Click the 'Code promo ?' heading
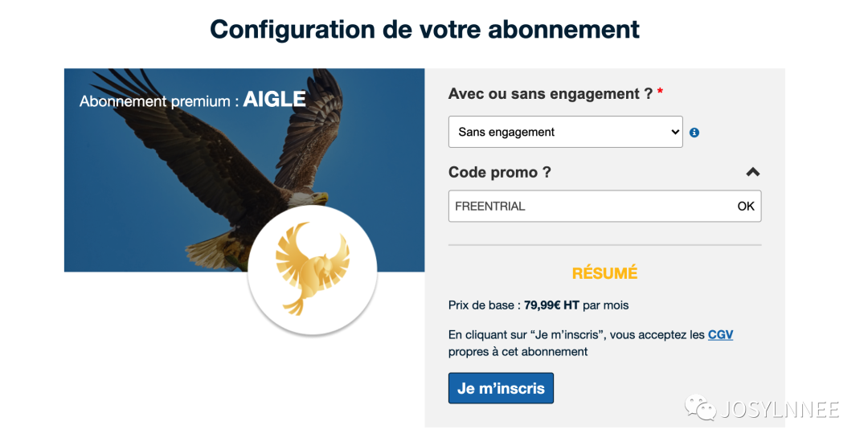 pyautogui.click(x=500, y=172)
